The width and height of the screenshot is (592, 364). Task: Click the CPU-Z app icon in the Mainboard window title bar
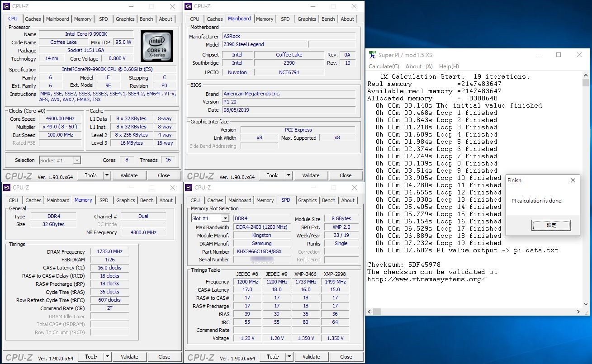point(188,6)
